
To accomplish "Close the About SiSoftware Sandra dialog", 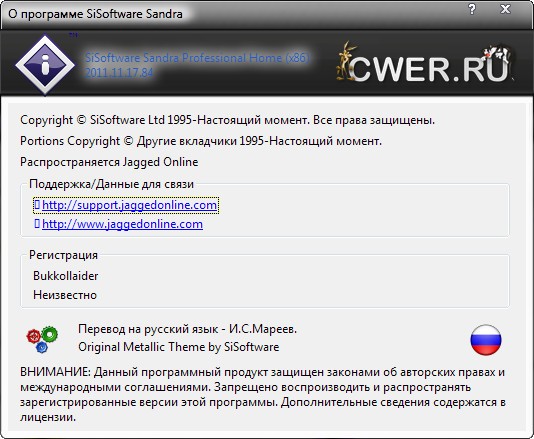I will pyautogui.click(x=505, y=9).
